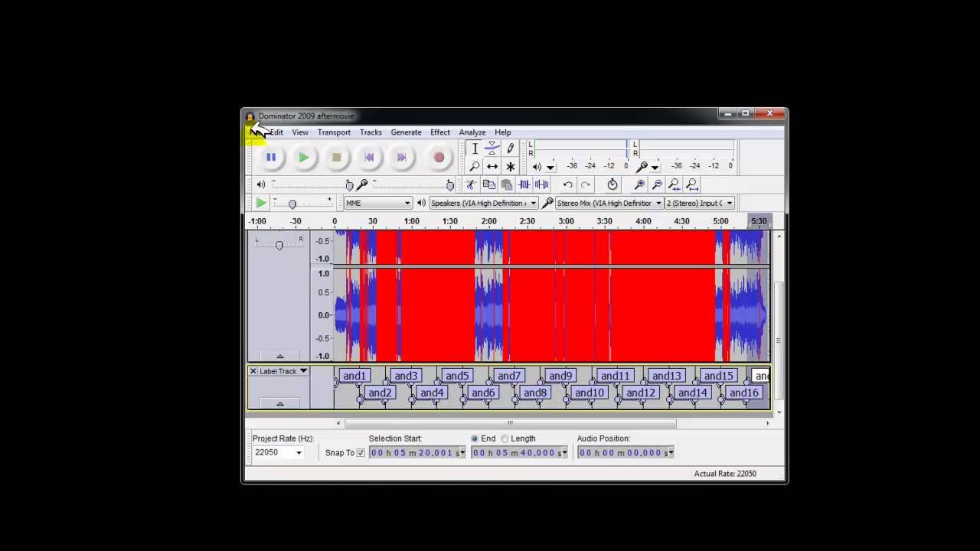Select the Zoom magnifier tool
This screenshot has width=980, height=551.
click(x=475, y=166)
